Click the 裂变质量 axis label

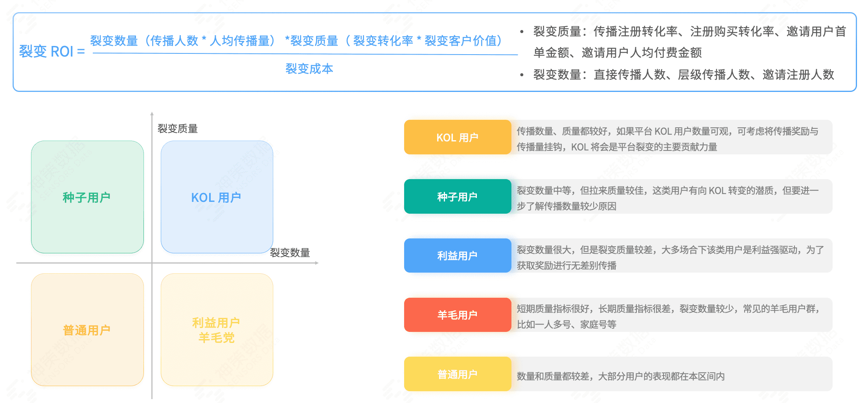coord(178,128)
